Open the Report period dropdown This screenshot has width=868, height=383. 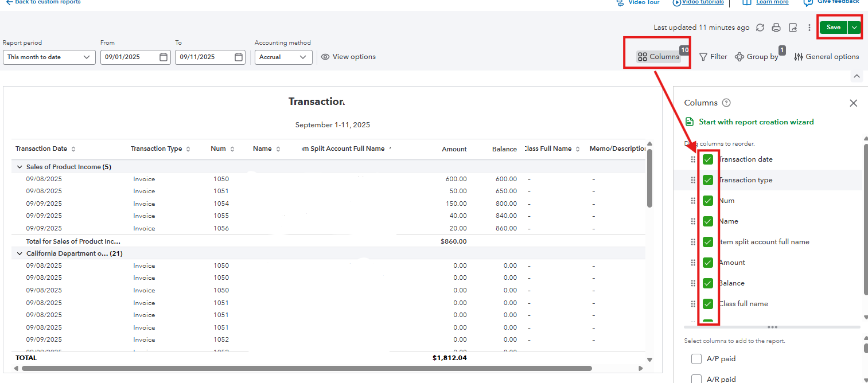[x=49, y=57]
